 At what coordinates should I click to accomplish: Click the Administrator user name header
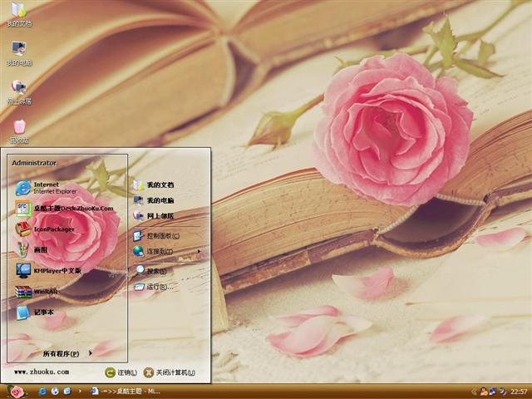pos(34,163)
